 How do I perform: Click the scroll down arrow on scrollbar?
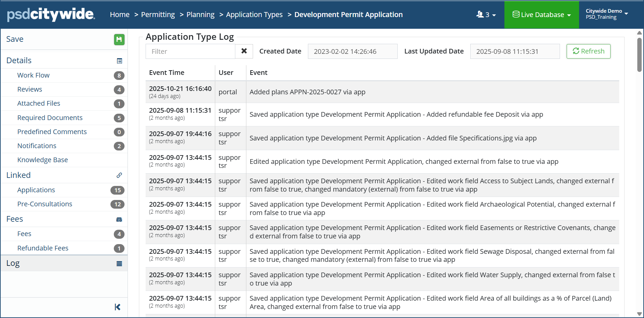click(x=639, y=314)
